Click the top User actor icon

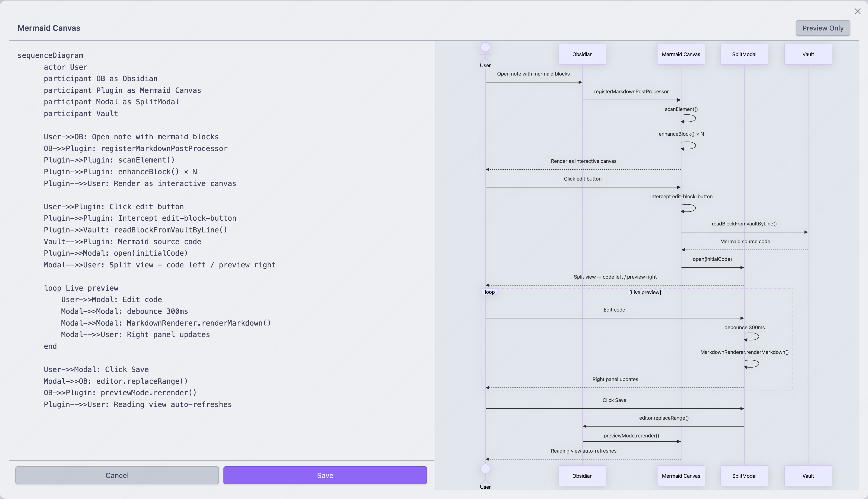pos(485,52)
